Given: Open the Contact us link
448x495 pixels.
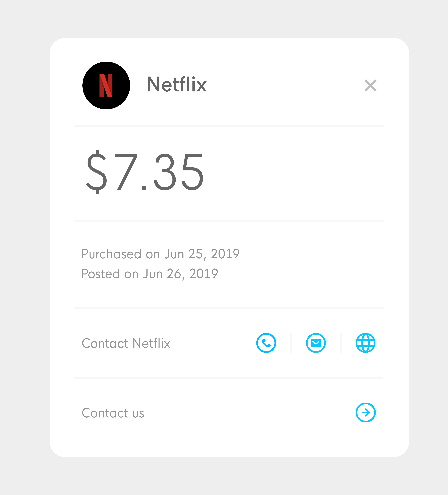Looking at the screenshot, I should click(x=113, y=413).
